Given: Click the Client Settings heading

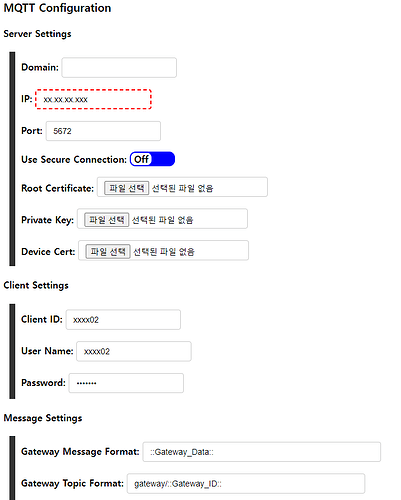Looking at the screenshot, I should [x=36, y=285].
